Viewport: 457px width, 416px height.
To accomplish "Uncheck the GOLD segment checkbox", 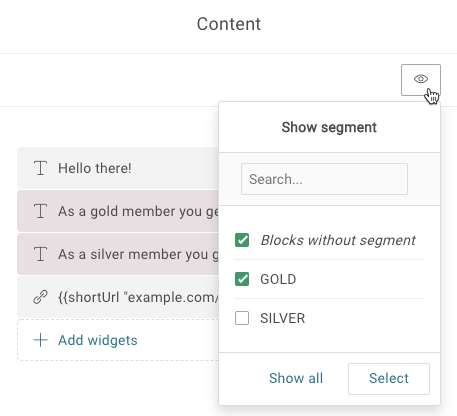I will (x=242, y=279).
